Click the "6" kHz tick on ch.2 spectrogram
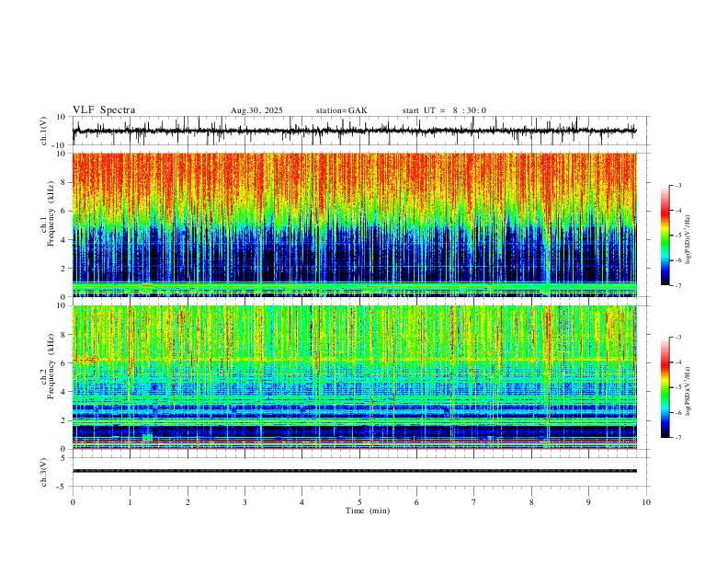This screenshot has height=563, width=728. click(x=64, y=363)
